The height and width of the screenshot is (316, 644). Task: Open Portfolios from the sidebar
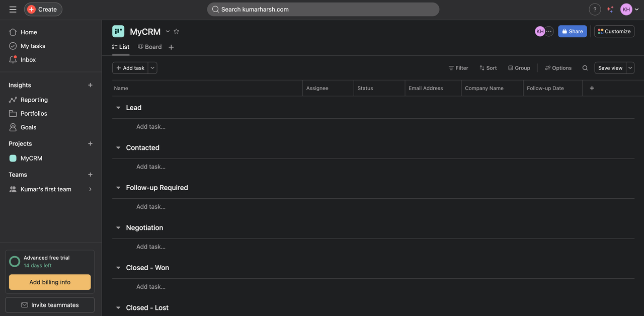pyautogui.click(x=34, y=113)
